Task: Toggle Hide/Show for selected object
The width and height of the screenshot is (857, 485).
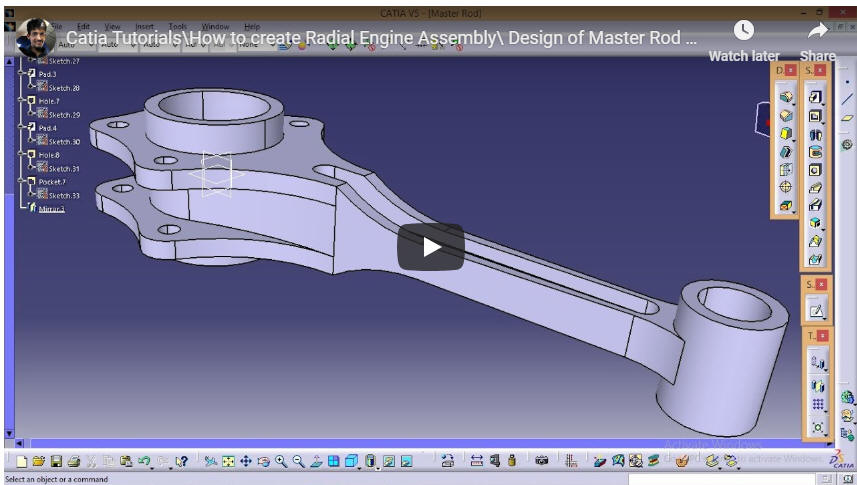Action: (x=389, y=461)
